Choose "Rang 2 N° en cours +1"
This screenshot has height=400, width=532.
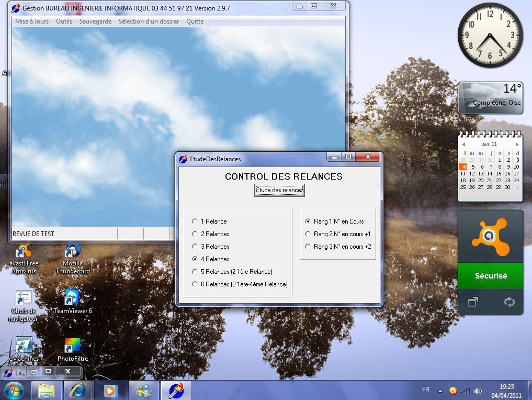click(308, 234)
